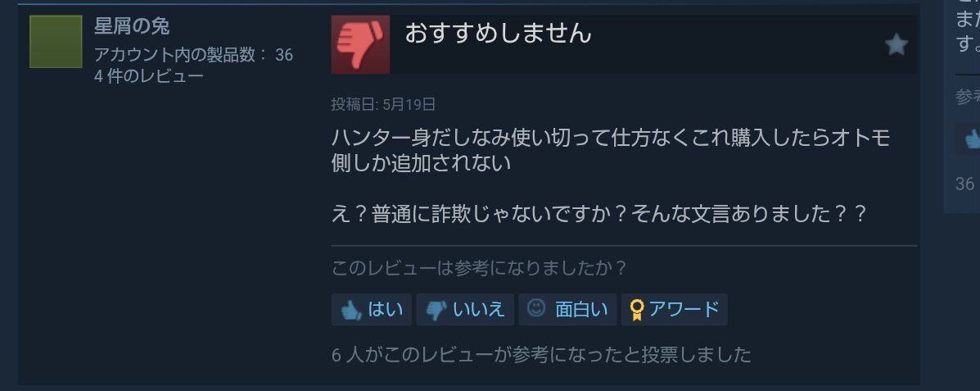Click the thumbs-up icon in the right side panel
The height and width of the screenshot is (391, 980).
coord(972,139)
